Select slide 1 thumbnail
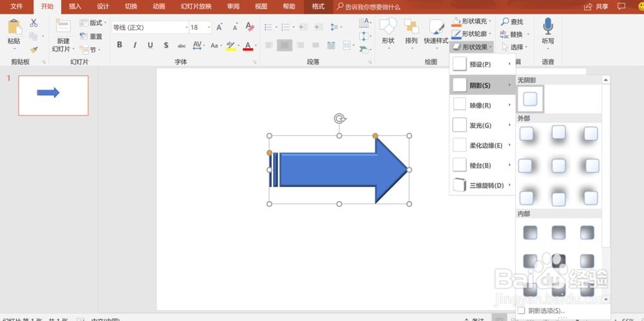644x321 pixels. tap(53, 95)
